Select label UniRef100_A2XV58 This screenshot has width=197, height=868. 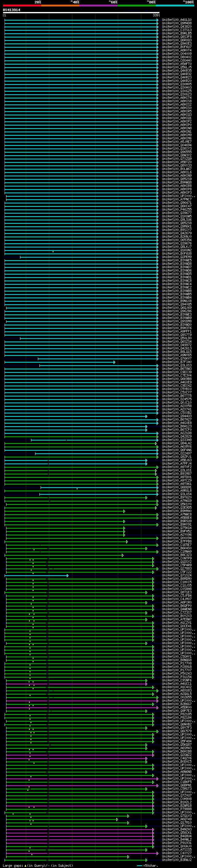click(177, 406)
